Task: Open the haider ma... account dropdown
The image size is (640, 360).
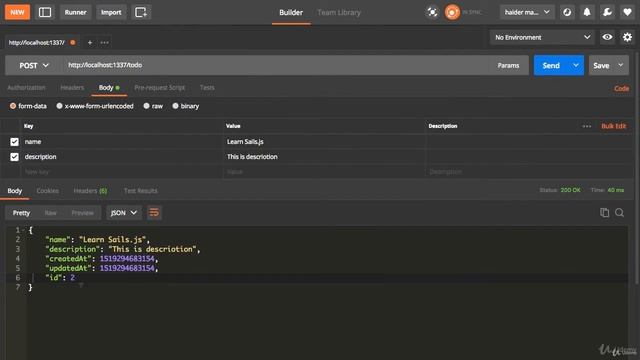Action: pos(527,12)
